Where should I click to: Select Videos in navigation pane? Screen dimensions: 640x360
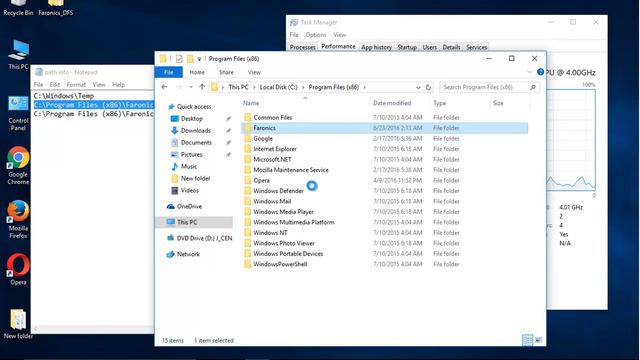click(x=189, y=190)
